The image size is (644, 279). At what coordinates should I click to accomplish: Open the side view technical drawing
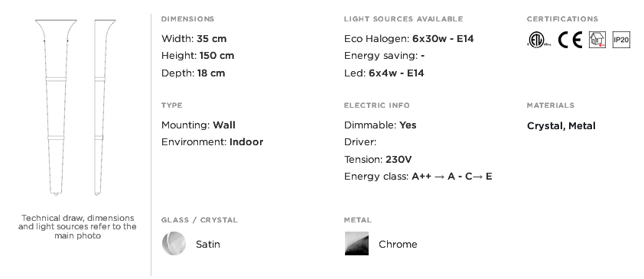click(104, 107)
